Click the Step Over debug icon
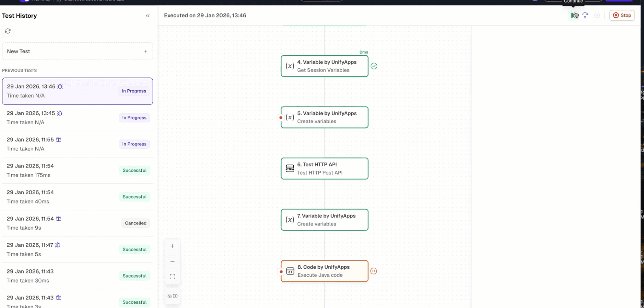 [x=585, y=16]
